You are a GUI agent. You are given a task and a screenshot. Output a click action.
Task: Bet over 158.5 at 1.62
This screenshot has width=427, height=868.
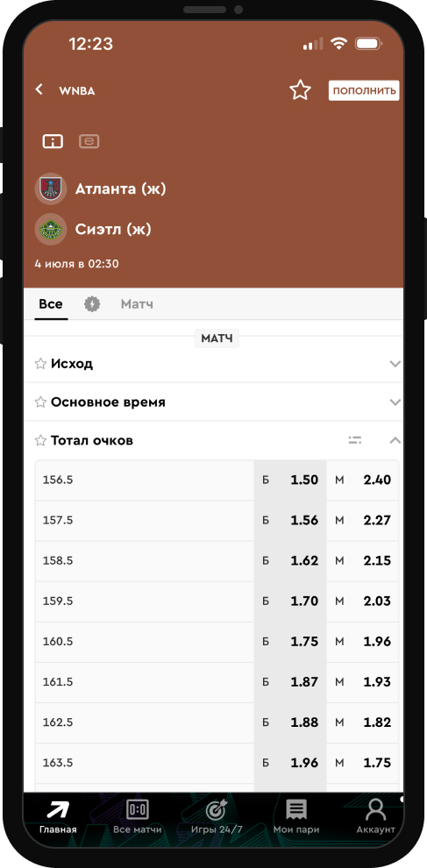(x=290, y=561)
